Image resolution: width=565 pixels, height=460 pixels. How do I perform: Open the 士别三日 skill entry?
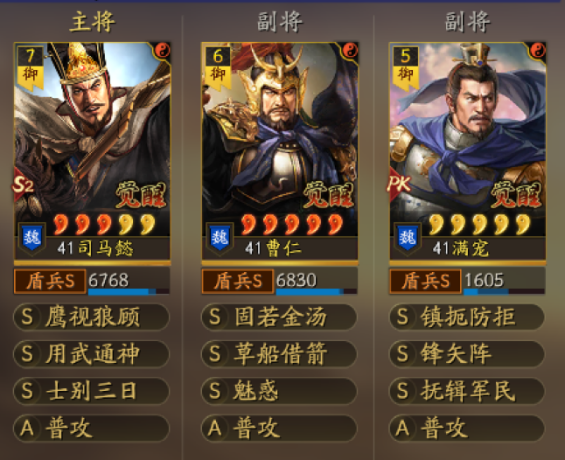point(92,391)
